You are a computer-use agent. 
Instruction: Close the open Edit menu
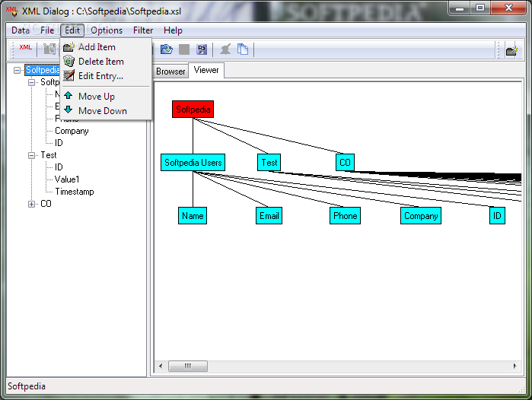72,30
